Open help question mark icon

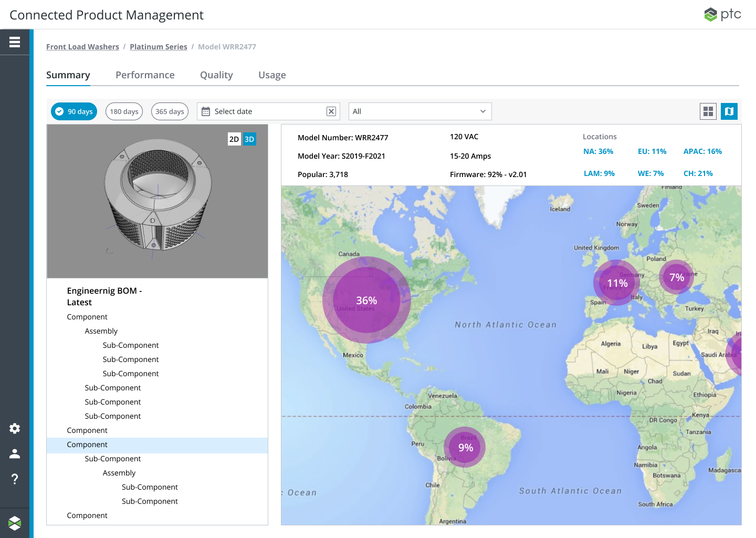15,479
